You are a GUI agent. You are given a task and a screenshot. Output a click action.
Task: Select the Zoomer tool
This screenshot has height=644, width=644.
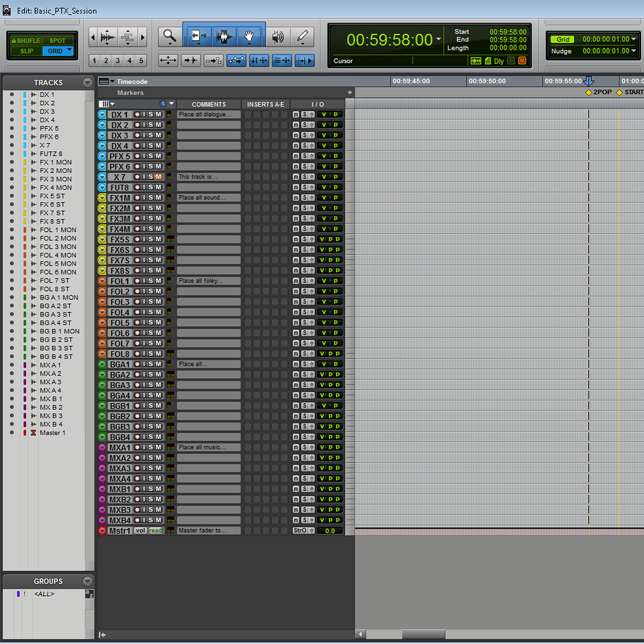click(169, 37)
